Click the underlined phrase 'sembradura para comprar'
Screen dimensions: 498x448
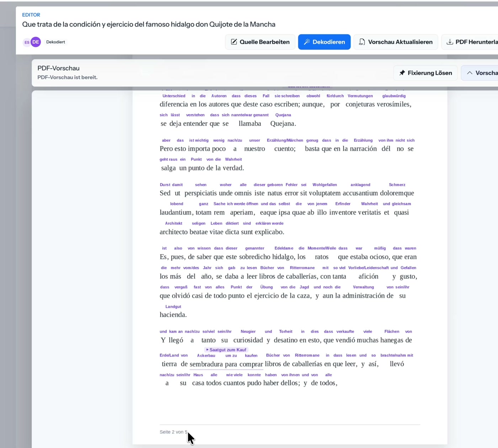pos(226,364)
